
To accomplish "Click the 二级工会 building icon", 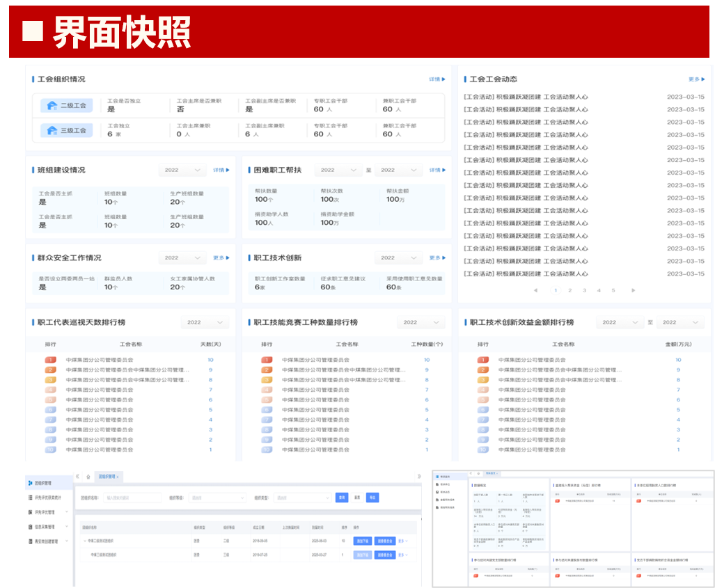I will click(x=52, y=105).
